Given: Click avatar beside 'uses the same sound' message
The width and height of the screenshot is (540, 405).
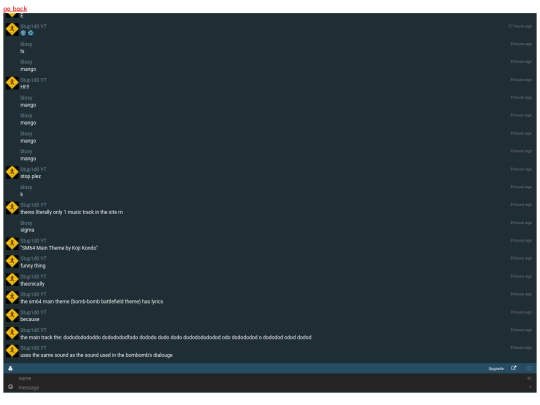Looking at the screenshot, I should tap(12, 351).
